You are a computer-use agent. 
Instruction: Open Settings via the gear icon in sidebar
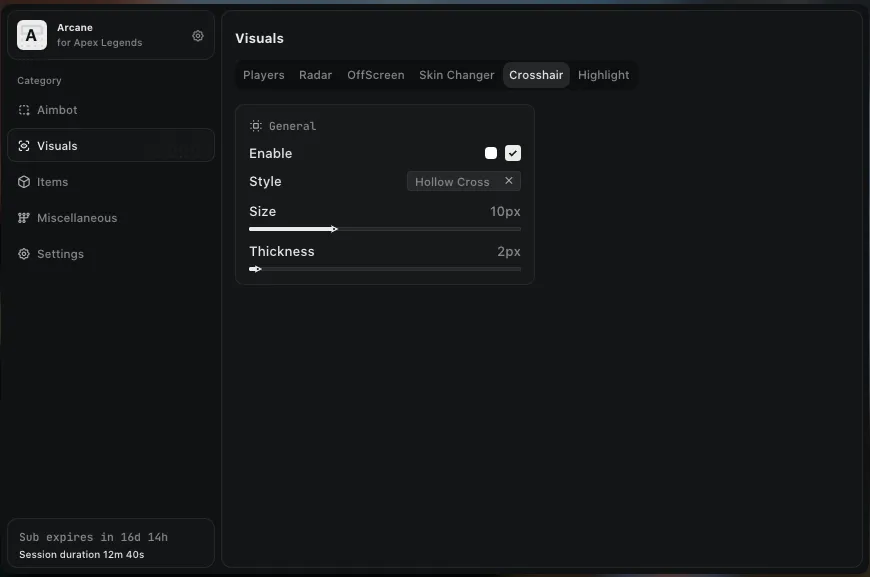pyautogui.click(x=22, y=254)
